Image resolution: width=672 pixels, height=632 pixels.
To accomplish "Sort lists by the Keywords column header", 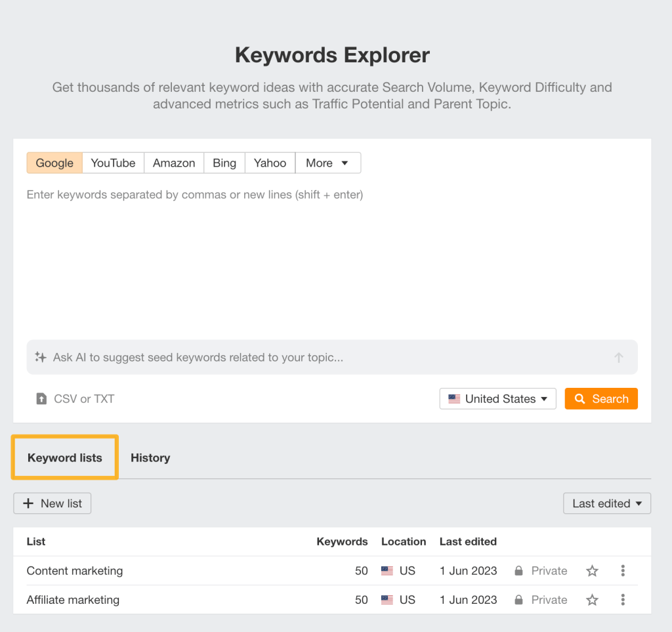I will click(x=342, y=541).
